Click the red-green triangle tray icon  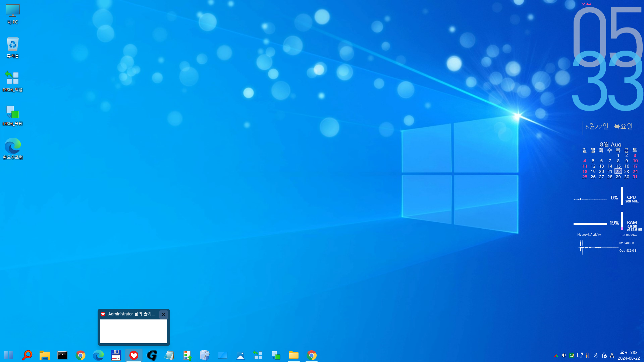tap(556, 355)
